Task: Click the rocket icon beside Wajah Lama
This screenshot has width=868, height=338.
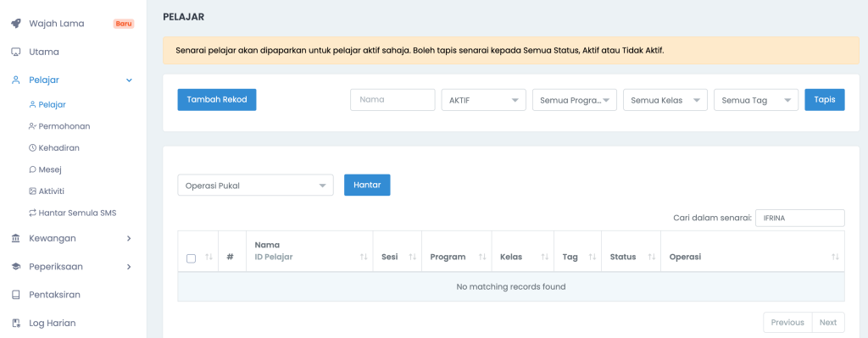Action: coord(16,24)
